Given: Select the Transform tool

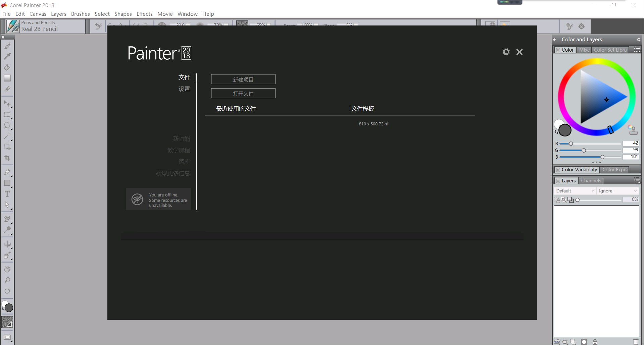Looking at the screenshot, I should (7, 147).
